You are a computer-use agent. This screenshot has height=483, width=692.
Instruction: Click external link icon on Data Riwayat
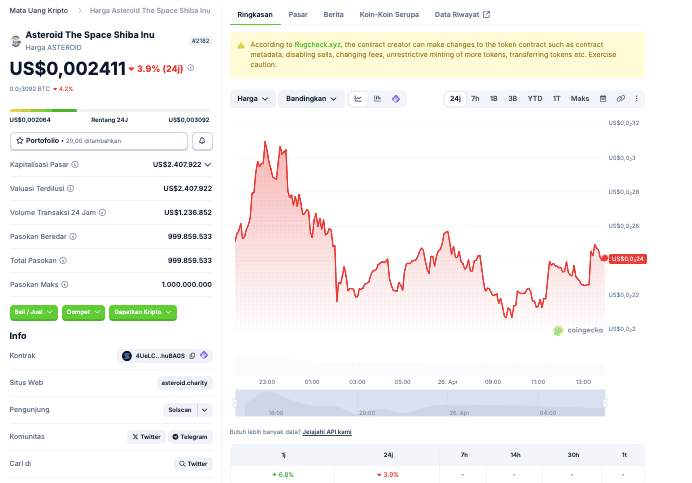pyautogui.click(x=486, y=15)
